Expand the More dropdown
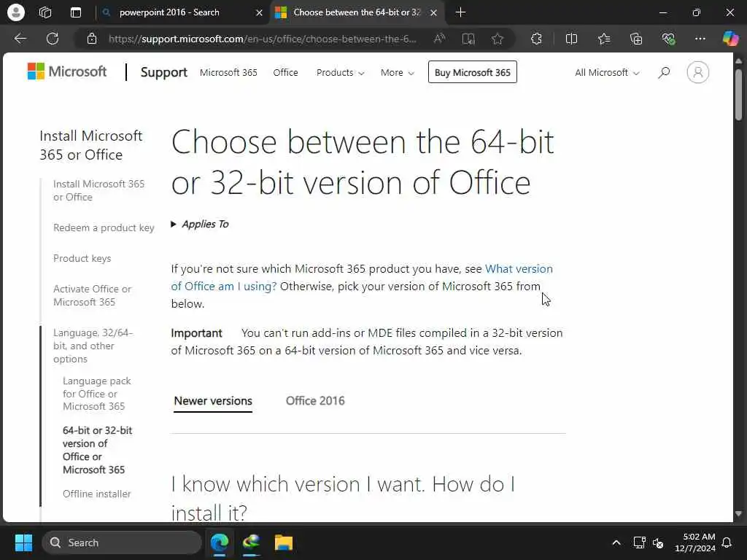The width and height of the screenshot is (747, 560). pyautogui.click(x=398, y=72)
